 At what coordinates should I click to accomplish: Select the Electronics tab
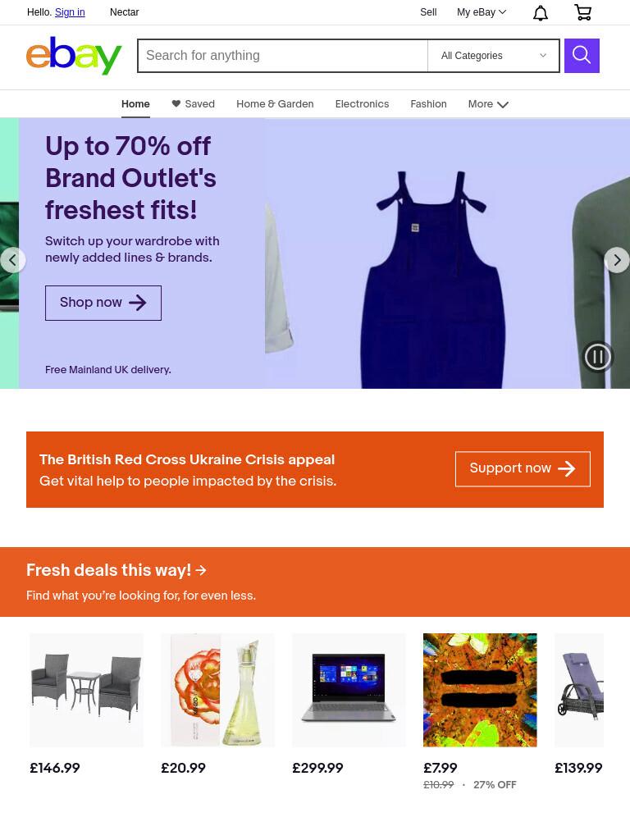pyautogui.click(x=362, y=104)
